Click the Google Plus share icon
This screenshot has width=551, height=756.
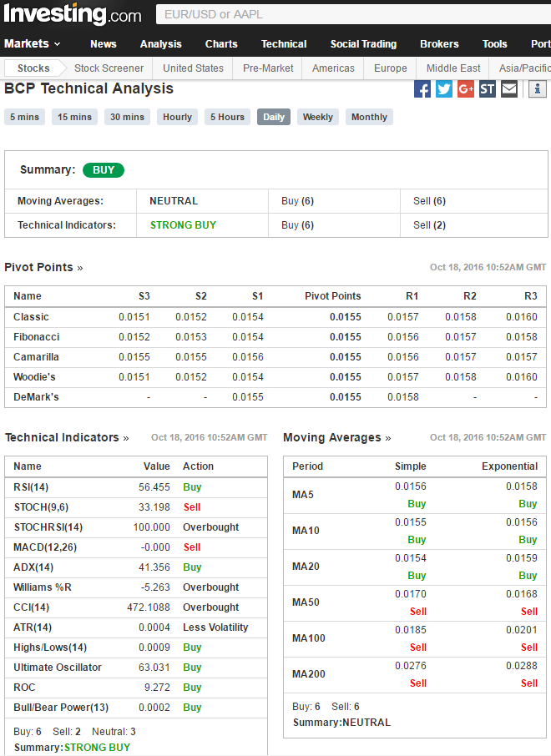(466, 88)
